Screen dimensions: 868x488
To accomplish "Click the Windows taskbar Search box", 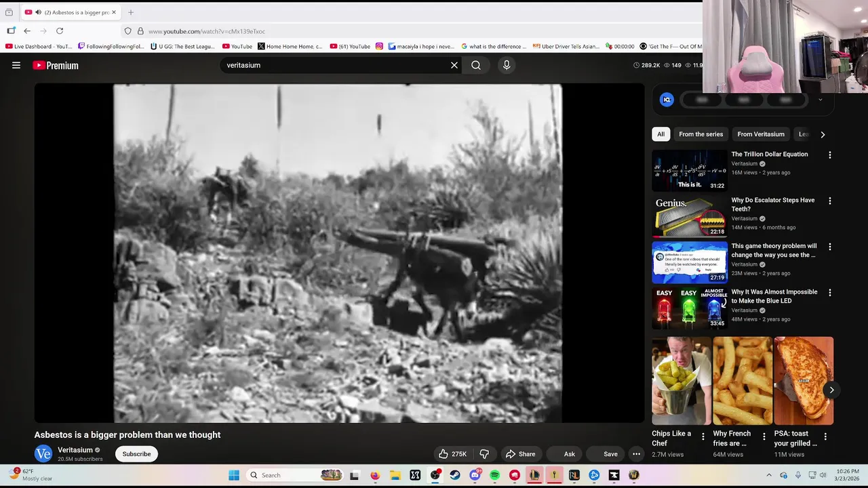I will (295, 475).
